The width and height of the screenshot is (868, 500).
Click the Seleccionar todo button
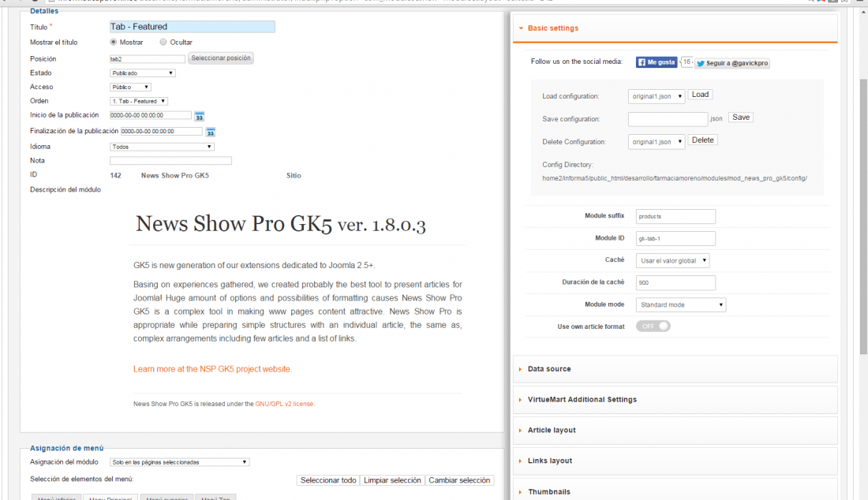pos(328,480)
